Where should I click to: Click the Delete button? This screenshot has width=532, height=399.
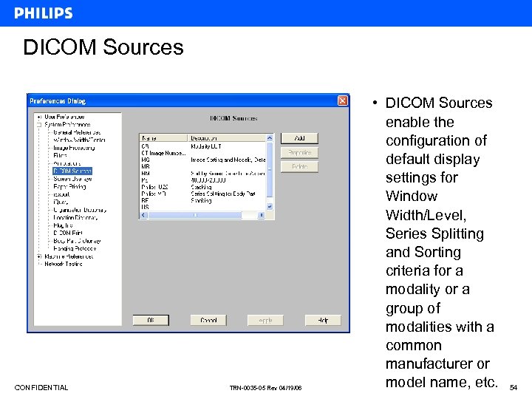pyautogui.click(x=299, y=166)
